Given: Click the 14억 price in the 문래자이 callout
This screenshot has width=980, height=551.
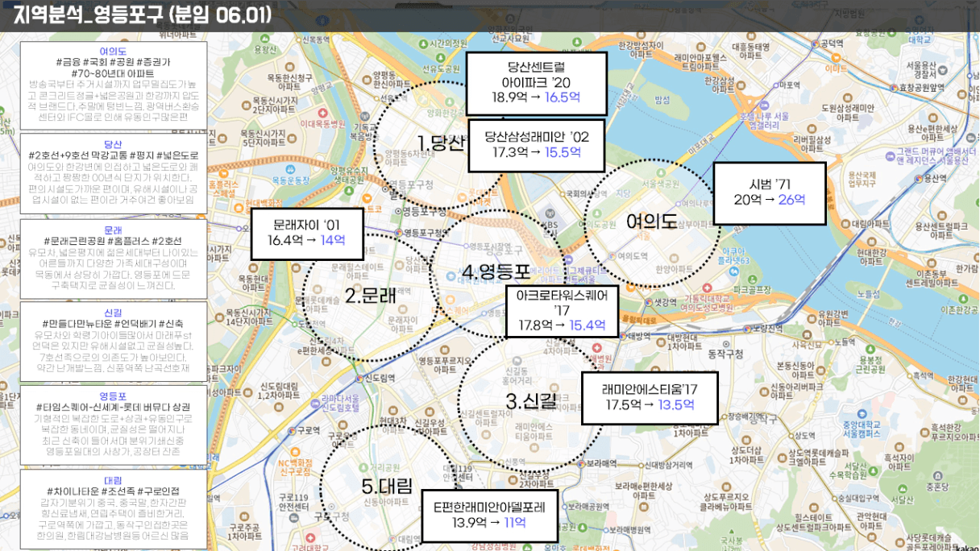Looking at the screenshot, I should click(x=333, y=240).
